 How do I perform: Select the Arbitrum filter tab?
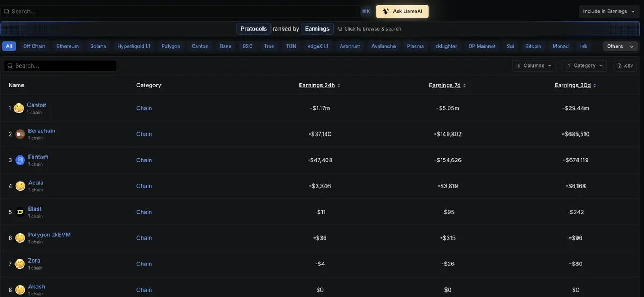point(350,46)
